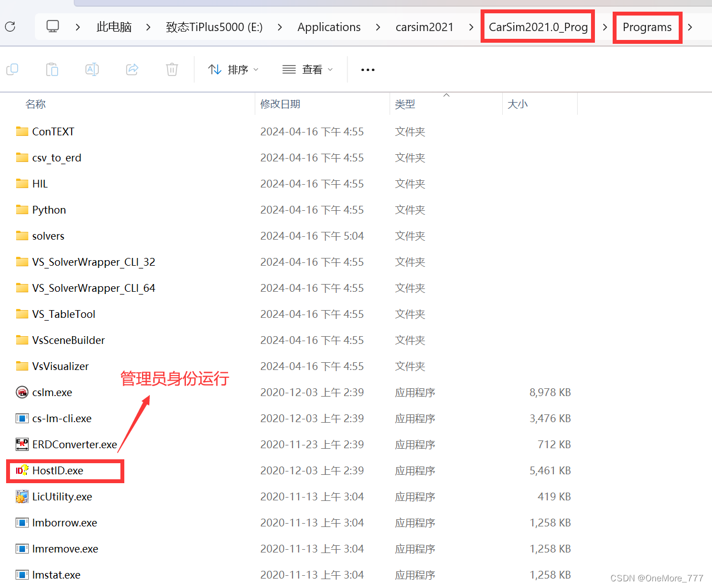Image resolution: width=712 pixels, height=588 pixels.
Task: Select VsVisualizer folder name
Action: (x=60, y=366)
